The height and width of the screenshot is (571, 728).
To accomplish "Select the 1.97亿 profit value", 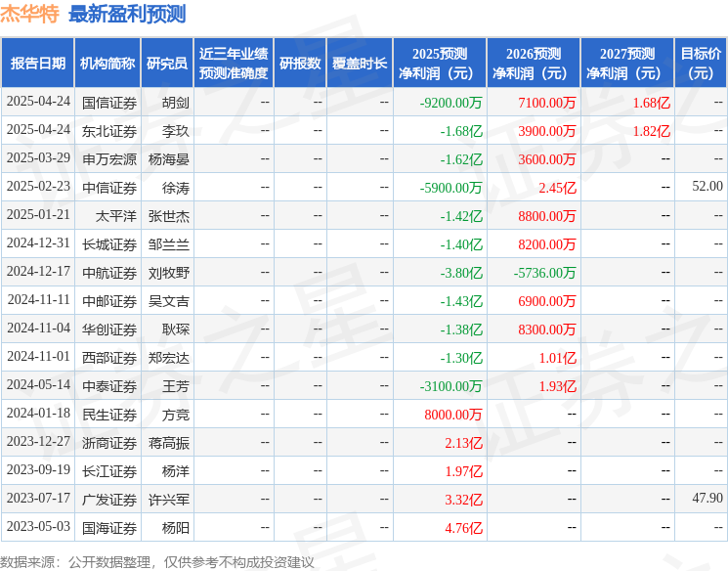I will pos(464,471).
